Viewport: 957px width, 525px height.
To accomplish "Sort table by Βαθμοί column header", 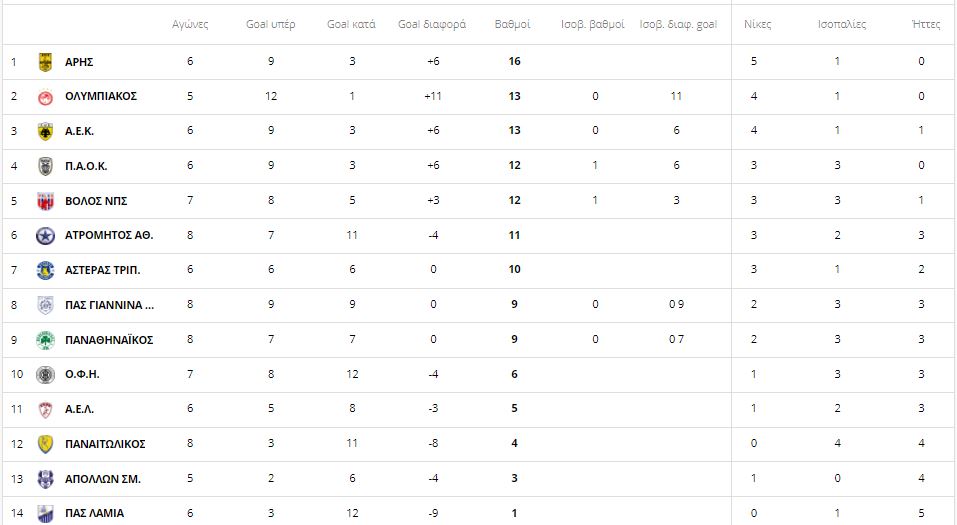I will (x=512, y=24).
